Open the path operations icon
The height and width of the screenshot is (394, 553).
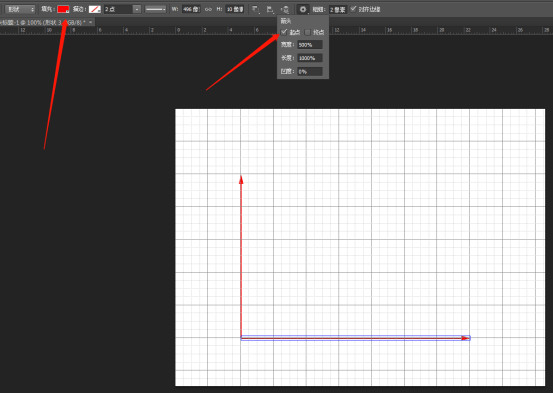[255, 10]
